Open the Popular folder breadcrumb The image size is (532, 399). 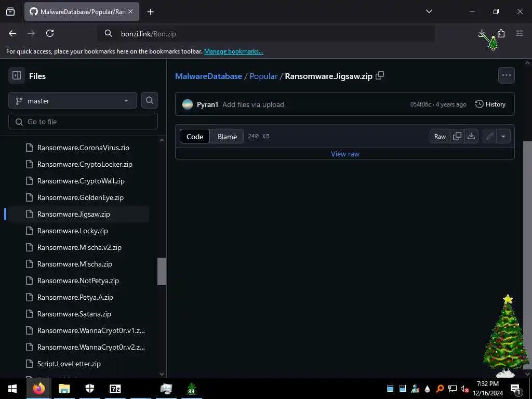click(x=263, y=76)
